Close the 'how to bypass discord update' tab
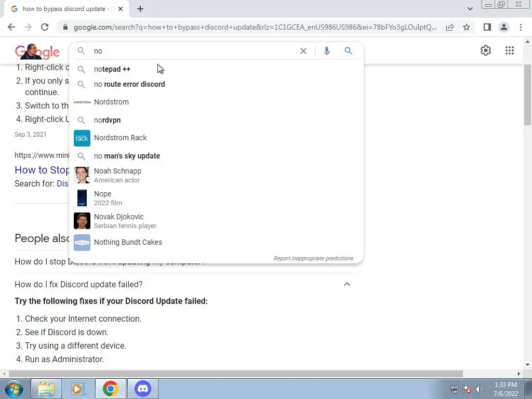This screenshot has width=532, height=399. [121, 9]
